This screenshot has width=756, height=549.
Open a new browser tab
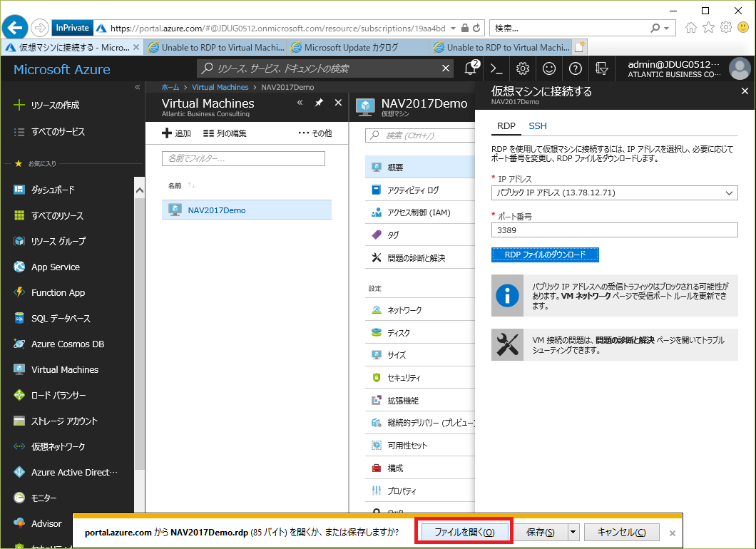pyautogui.click(x=580, y=47)
